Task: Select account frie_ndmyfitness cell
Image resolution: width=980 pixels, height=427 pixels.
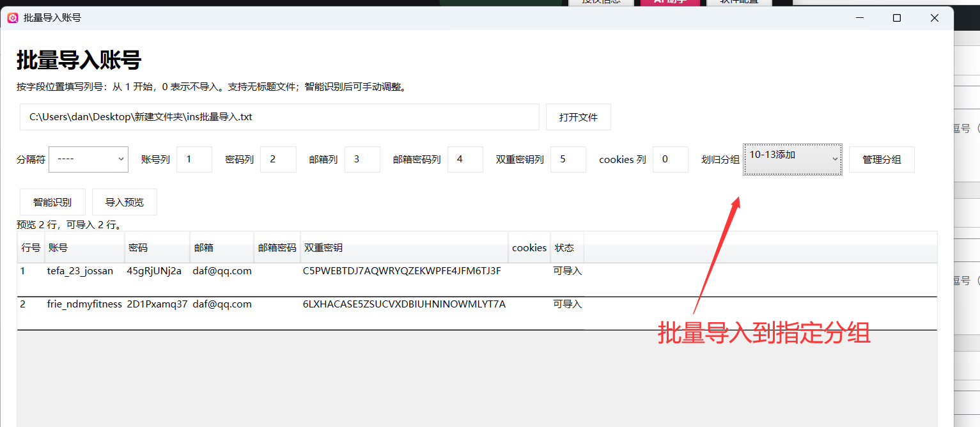Action: [x=84, y=304]
